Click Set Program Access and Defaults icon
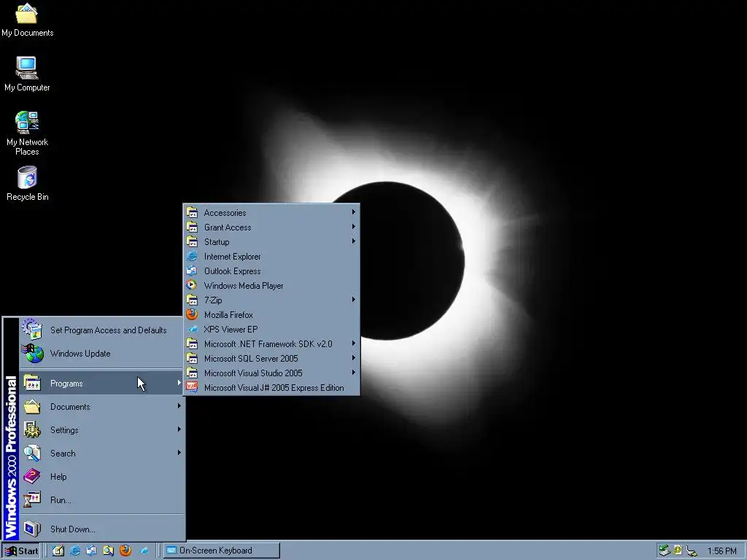The image size is (747, 560). pyautogui.click(x=32, y=330)
